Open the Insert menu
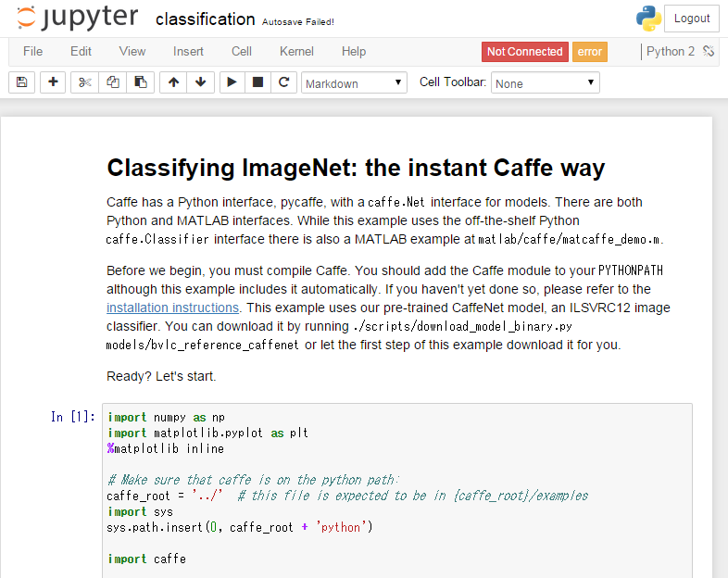This screenshot has height=578, width=728. tap(188, 51)
